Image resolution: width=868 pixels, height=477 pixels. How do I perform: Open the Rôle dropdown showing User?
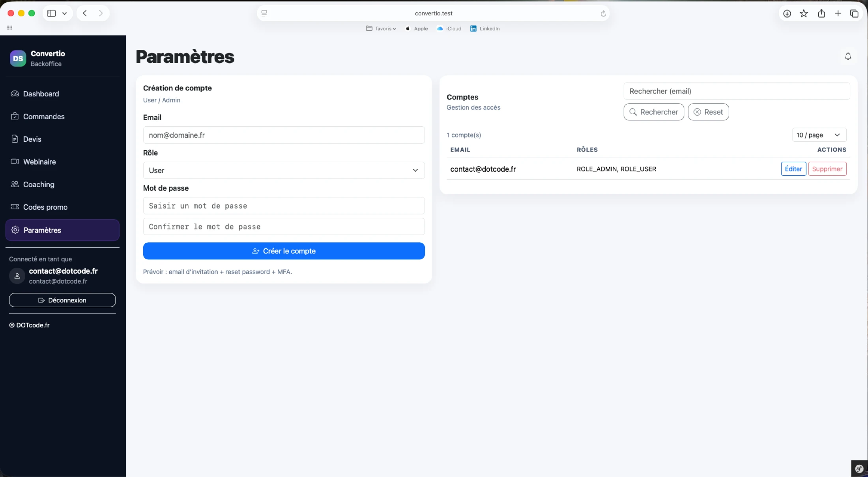pyautogui.click(x=284, y=170)
